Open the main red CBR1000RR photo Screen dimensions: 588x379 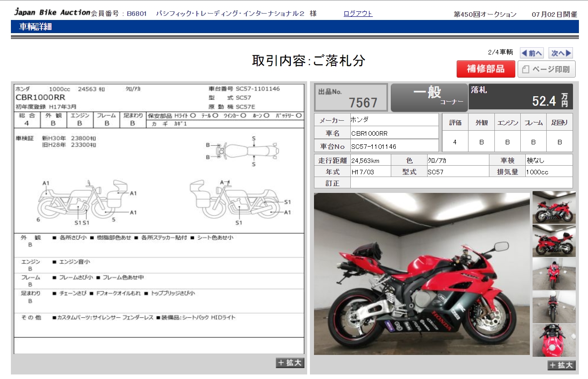click(x=422, y=274)
